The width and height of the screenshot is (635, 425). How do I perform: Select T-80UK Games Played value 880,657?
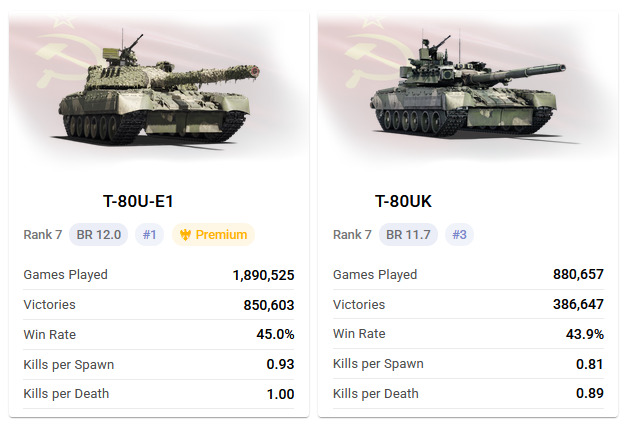578,274
